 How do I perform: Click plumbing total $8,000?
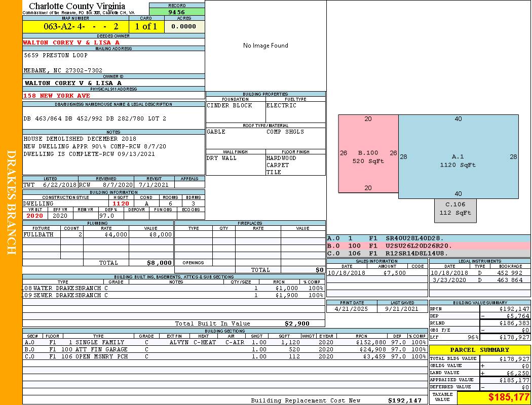point(160,263)
